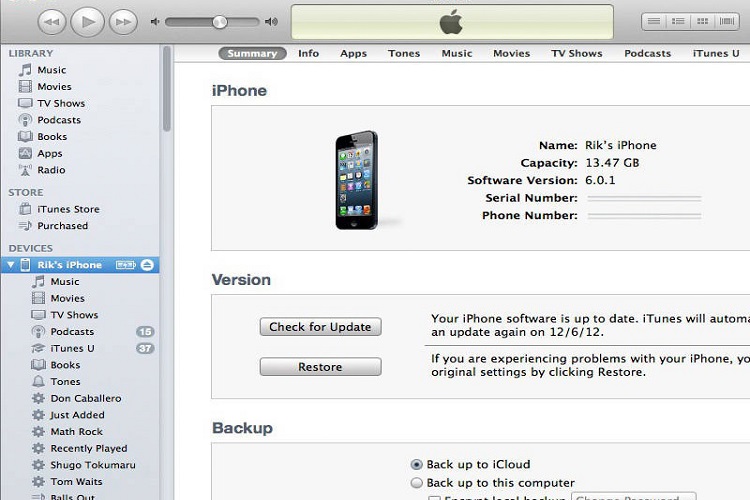The image size is (750, 500).
Task: Click the low volume speaker icon
Action: pos(155,22)
